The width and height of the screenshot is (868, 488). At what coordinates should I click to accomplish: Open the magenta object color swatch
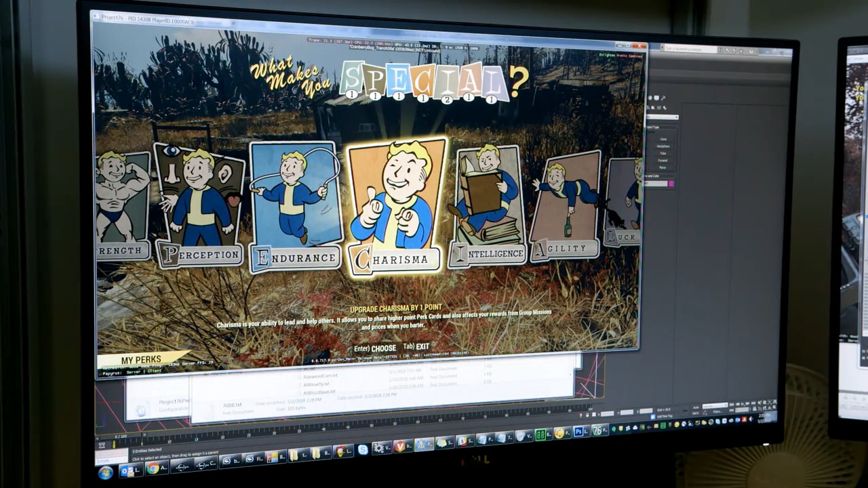click(x=671, y=184)
